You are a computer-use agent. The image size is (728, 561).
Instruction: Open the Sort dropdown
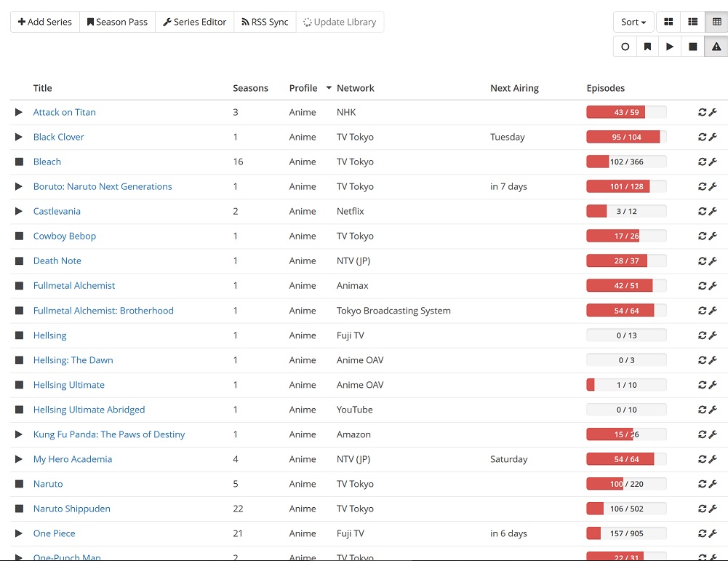tap(633, 22)
